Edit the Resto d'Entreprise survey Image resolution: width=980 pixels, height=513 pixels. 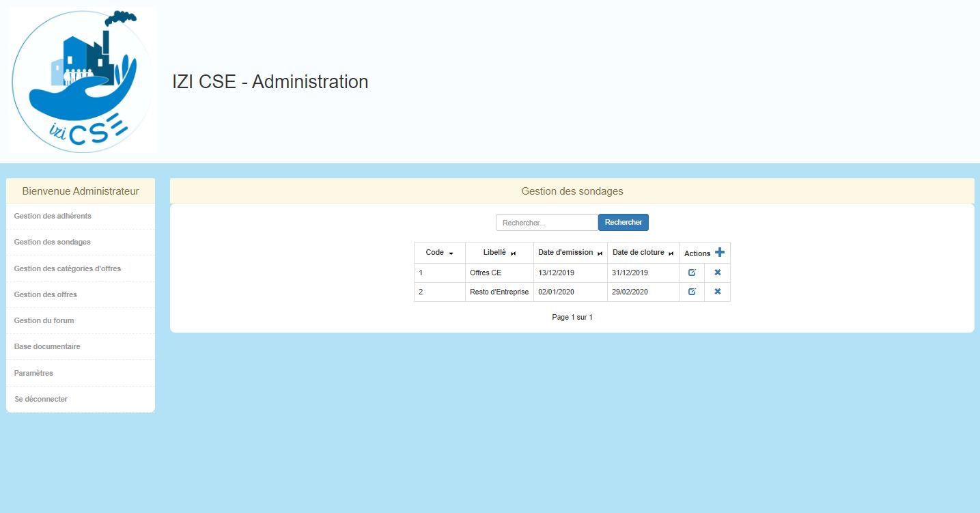point(692,292)
